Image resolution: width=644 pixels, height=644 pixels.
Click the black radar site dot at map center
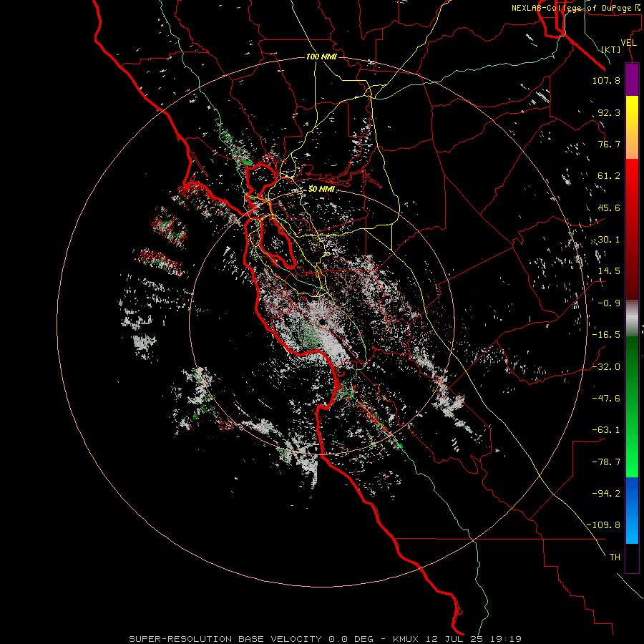323,321
